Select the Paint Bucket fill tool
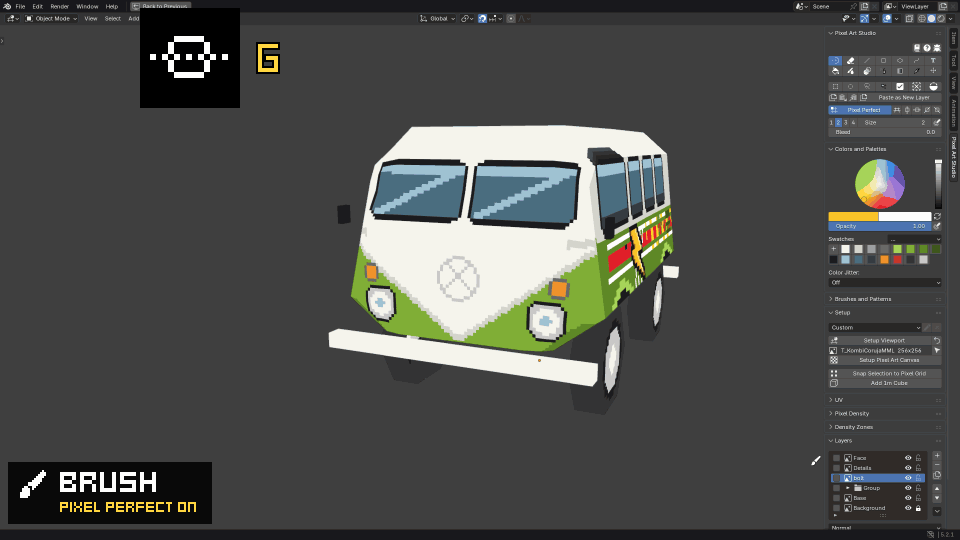The image size is (960, 540). click(x=835, y=71)
